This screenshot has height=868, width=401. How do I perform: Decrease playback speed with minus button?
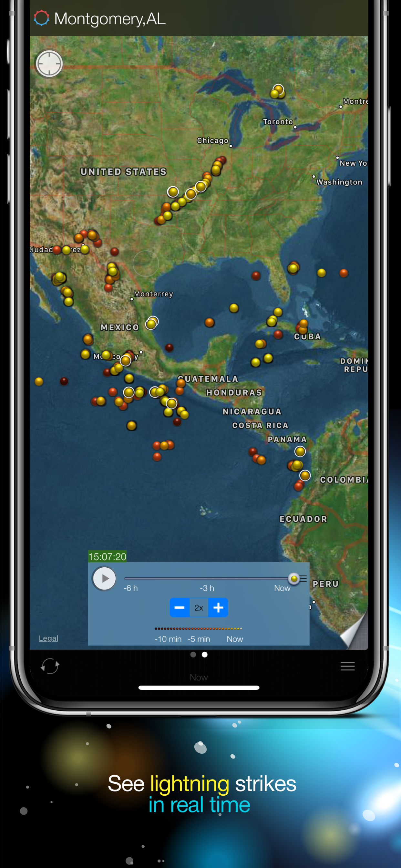coord(179,607)
